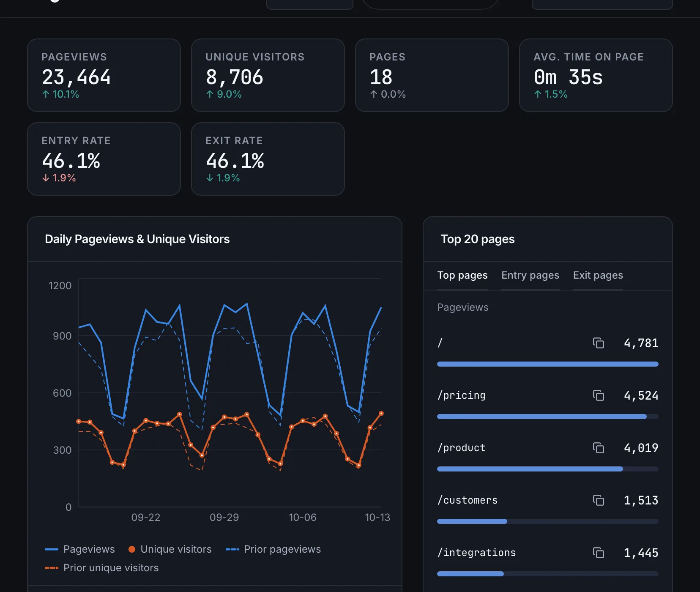
Task: Click the /pricing pageviews progress bar
Action: [x=548, y=417]
